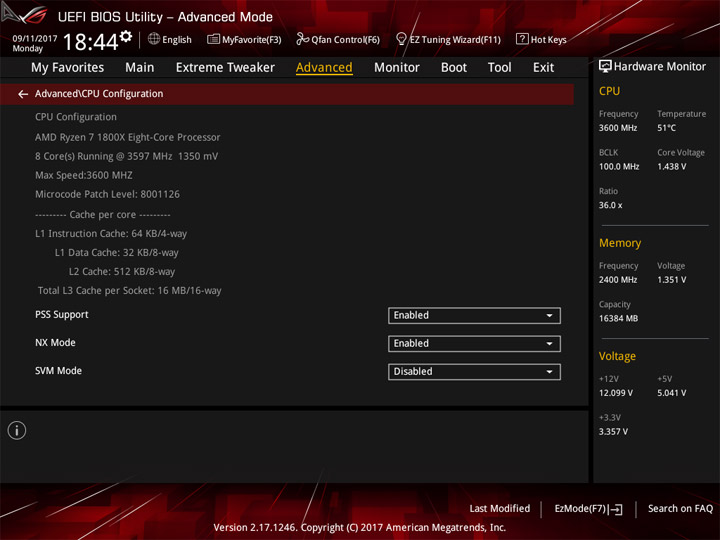Click the EZ Tuning Wizard bulb icon
Image resolution: width=720 pixels, height=540 pixels.
401,39
